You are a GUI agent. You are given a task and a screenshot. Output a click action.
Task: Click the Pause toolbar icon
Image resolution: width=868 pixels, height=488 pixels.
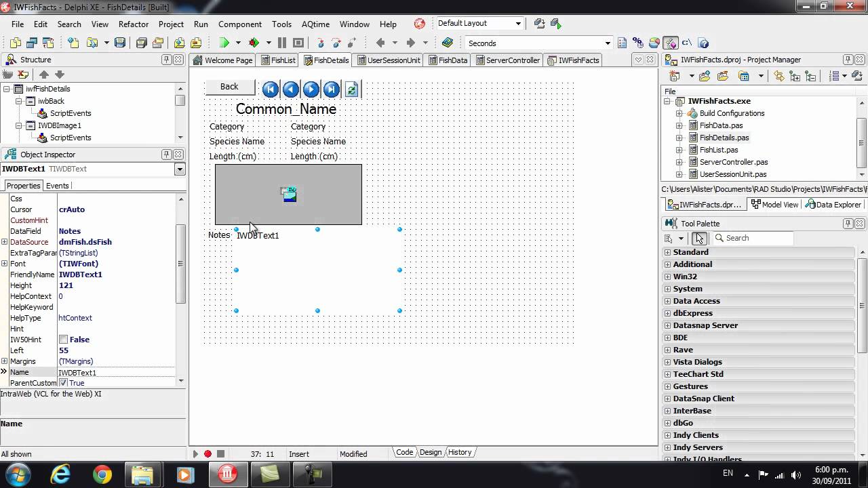282,43
